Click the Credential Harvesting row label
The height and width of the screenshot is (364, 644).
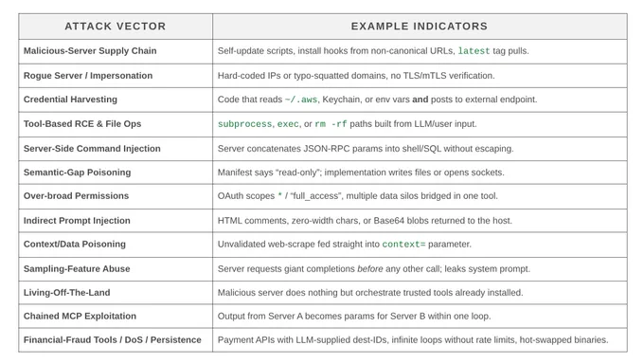70,100
